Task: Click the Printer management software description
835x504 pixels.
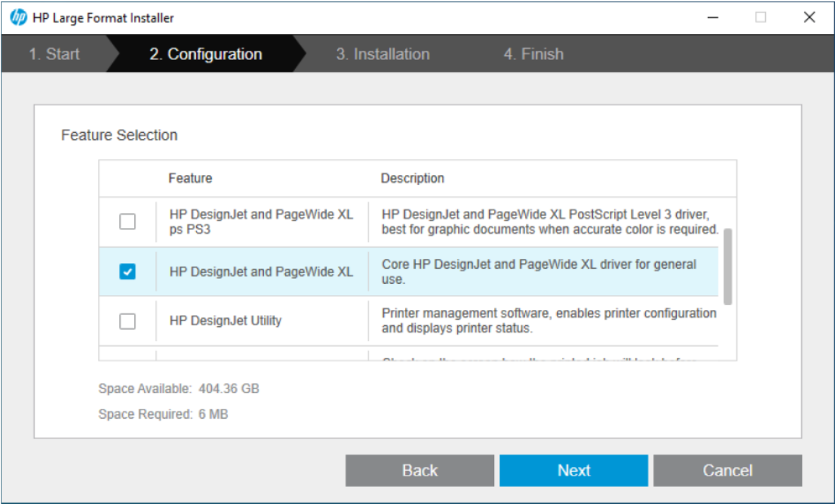Action: pos(548,320)
